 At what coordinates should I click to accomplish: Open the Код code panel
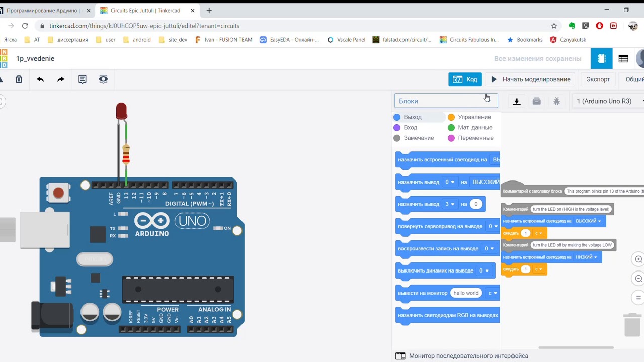465,79
